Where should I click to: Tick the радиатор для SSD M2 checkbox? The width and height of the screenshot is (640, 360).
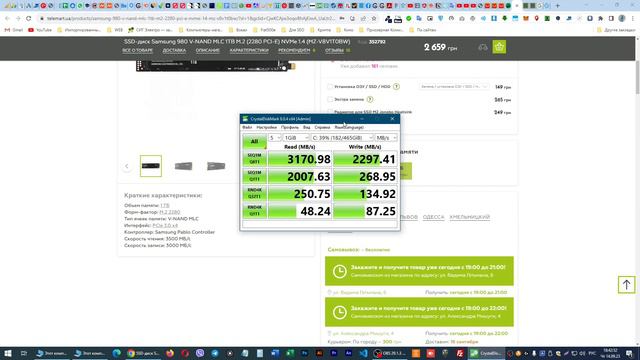click(x=330, y=111)
